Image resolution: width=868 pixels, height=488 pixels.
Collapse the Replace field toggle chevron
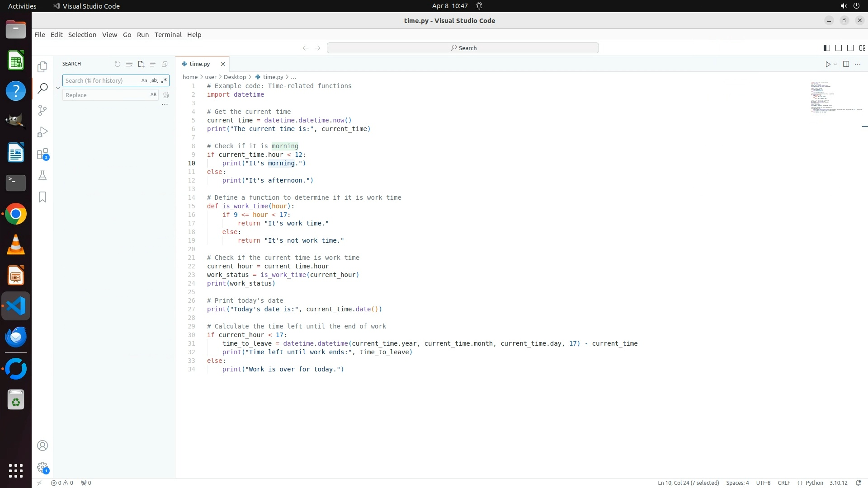click(x=58, y=88)
